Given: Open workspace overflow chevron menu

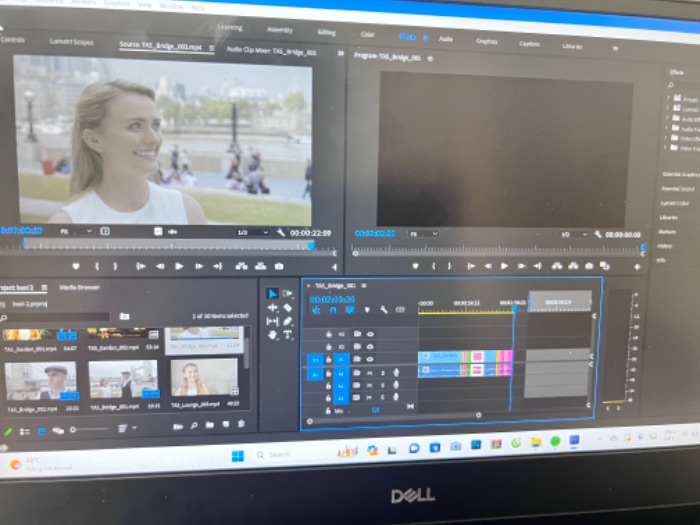Looking at the screenshot, I should (616, 48).
